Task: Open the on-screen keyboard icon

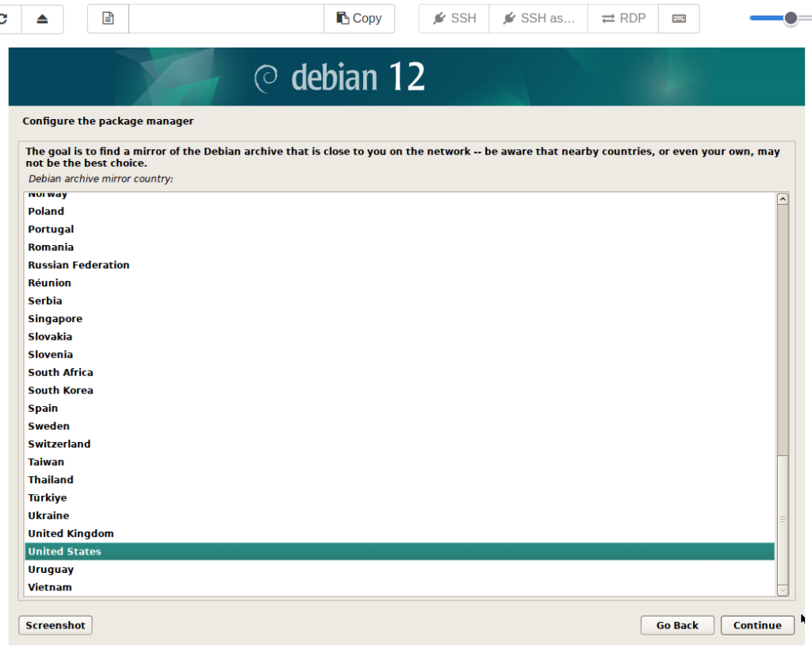Action: point(679,18)
